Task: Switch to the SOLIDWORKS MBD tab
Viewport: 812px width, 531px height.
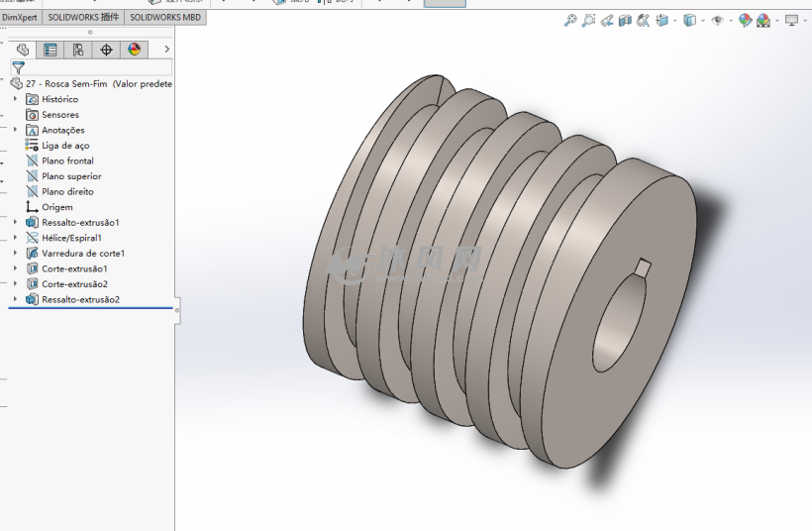Action: coord(165,18)
